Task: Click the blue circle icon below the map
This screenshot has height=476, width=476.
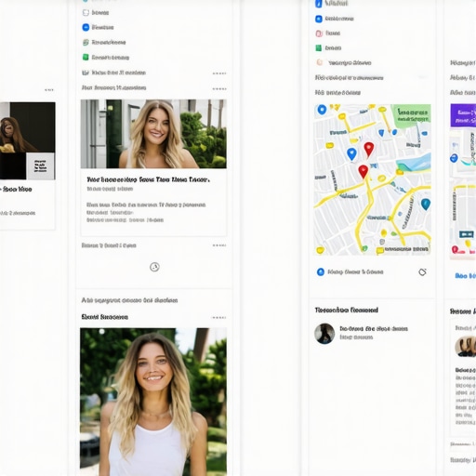Action: click(x=321, y=272)
